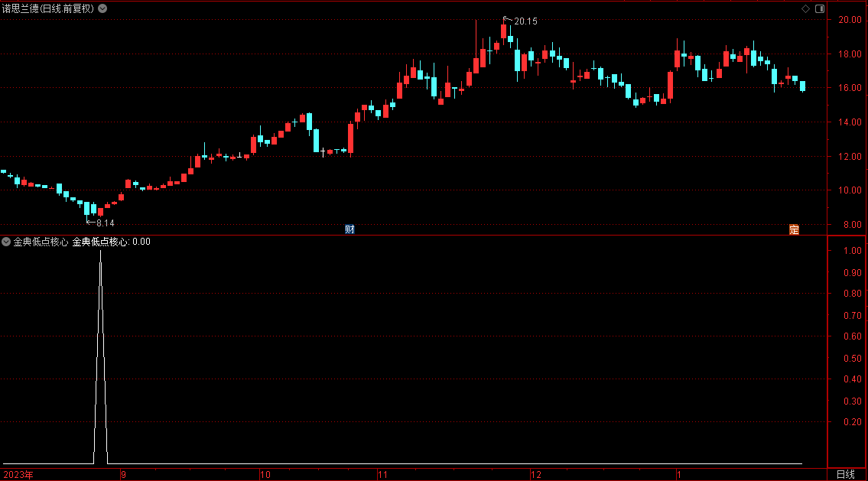The width and height of the screenshot is (868, 481).
Task: Click the diamond icon at chart top right
Action: [805, 9]
